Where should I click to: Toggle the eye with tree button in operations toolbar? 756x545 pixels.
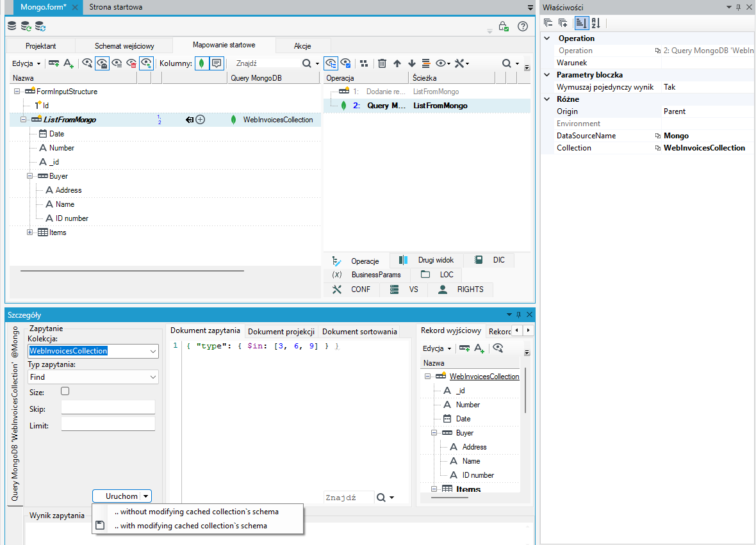[330, 63]
